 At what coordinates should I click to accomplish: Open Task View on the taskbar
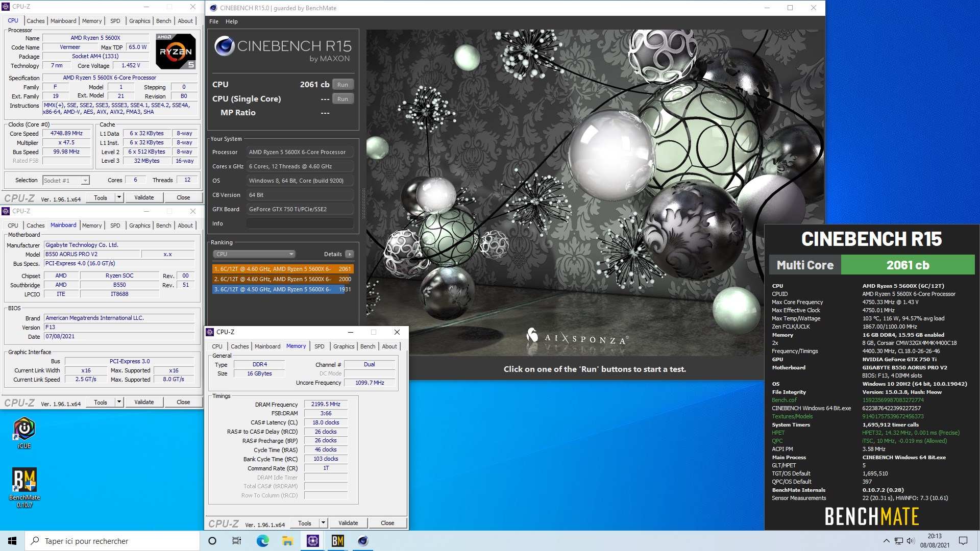[237, 541]
